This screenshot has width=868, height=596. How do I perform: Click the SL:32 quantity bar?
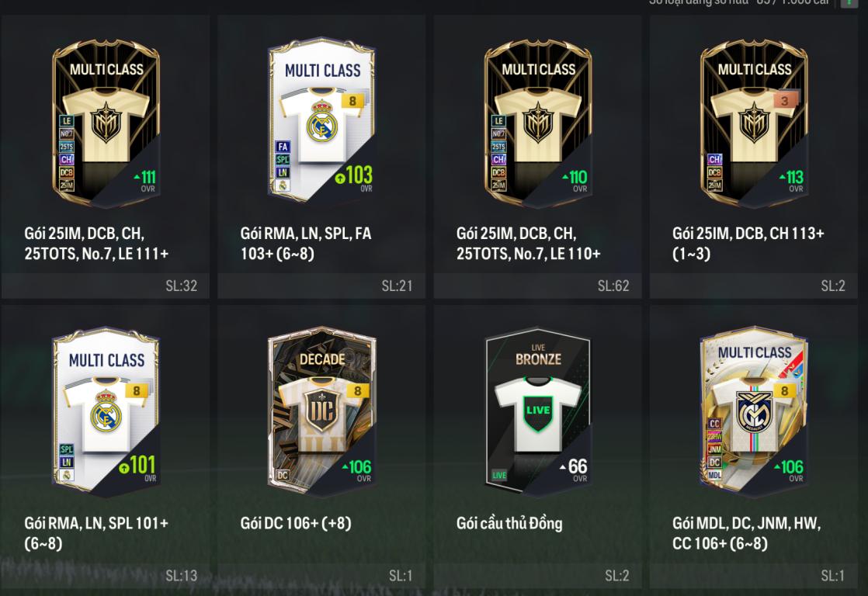click(x=106, y=286)
